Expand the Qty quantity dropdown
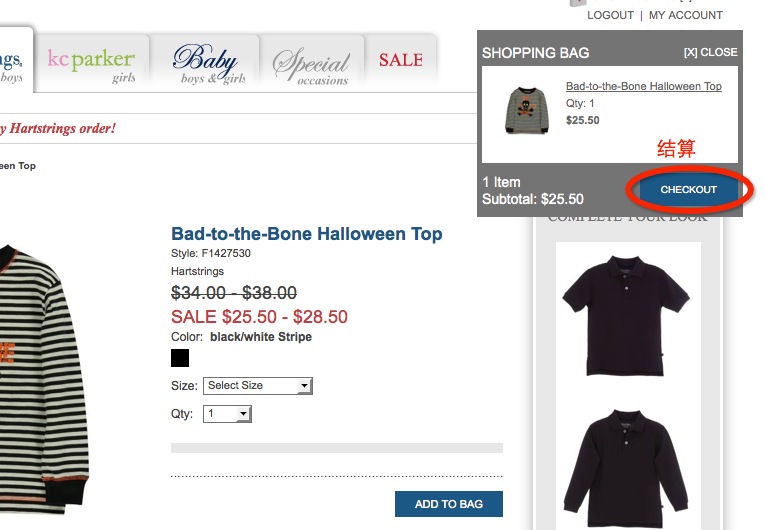765x530 pixels. pos(228,414)
